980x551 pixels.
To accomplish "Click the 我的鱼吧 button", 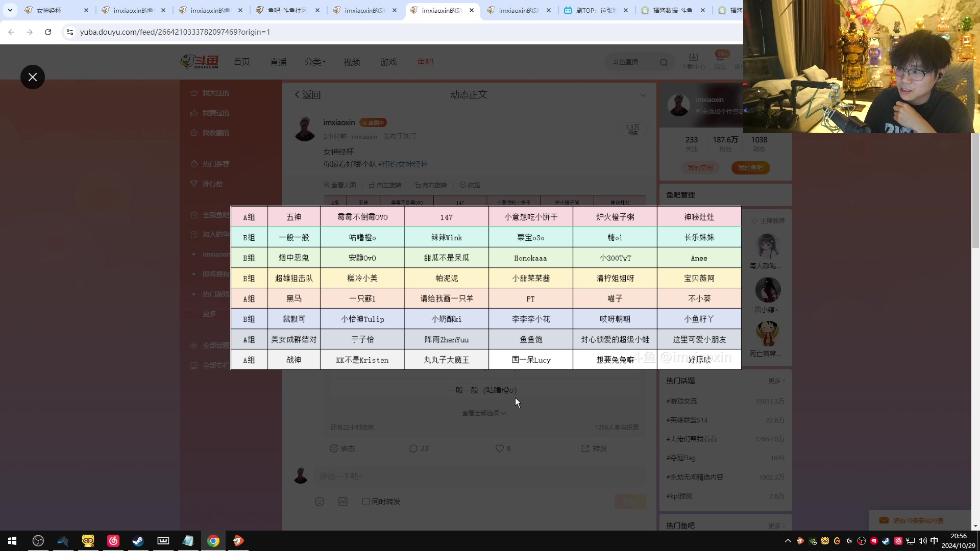I will pos(751,168).
